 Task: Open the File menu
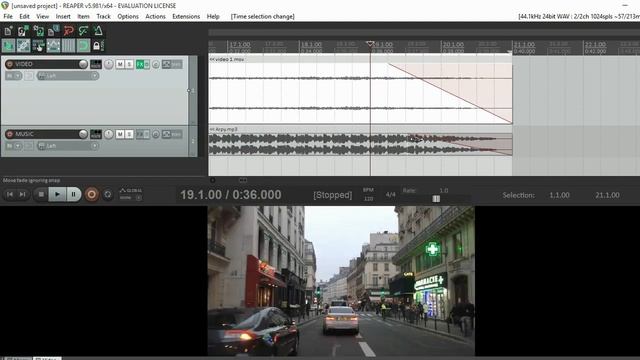[8, 16]
